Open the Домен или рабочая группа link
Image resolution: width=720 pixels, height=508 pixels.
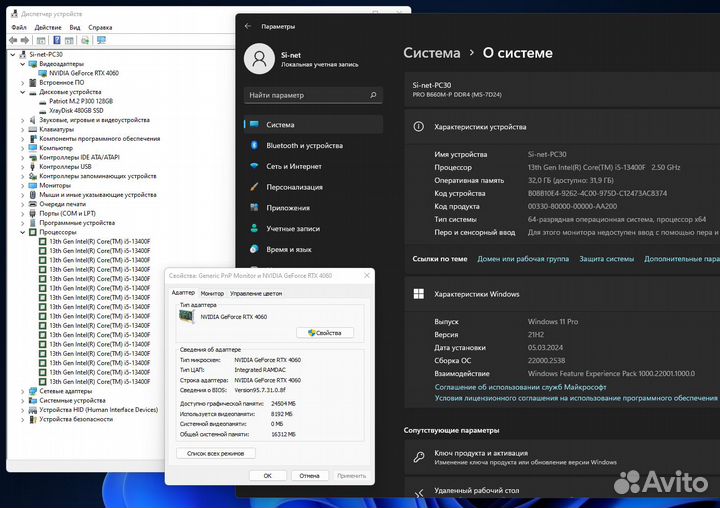[523, 259]
